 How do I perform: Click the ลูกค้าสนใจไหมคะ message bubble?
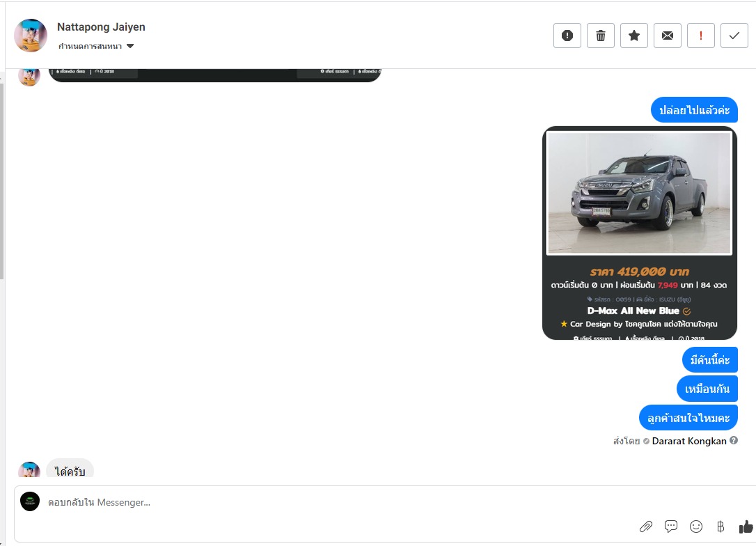click(688, 418)
